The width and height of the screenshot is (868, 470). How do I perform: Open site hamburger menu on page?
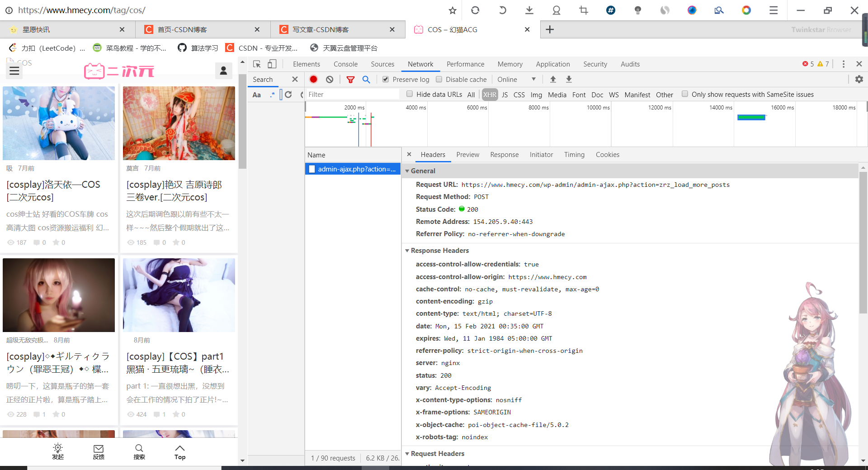[x=14, y=71]
